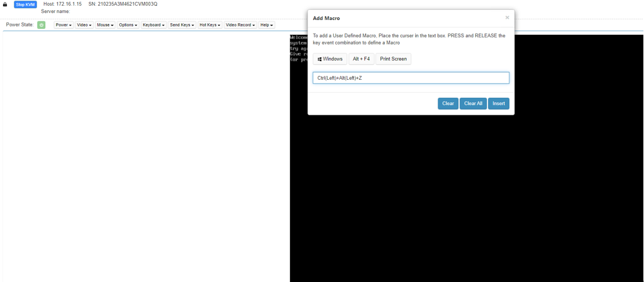Expand the Options menu

coord(128,25)
